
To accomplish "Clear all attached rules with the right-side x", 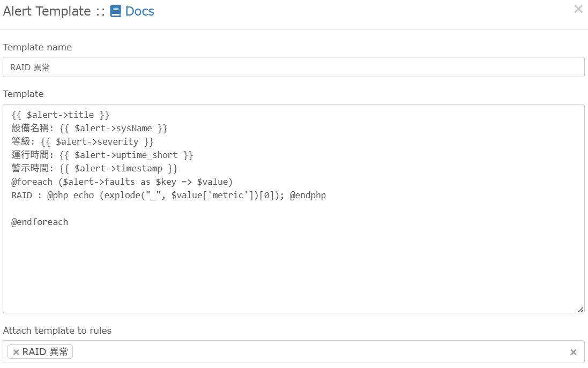I will tap(573, 352).
